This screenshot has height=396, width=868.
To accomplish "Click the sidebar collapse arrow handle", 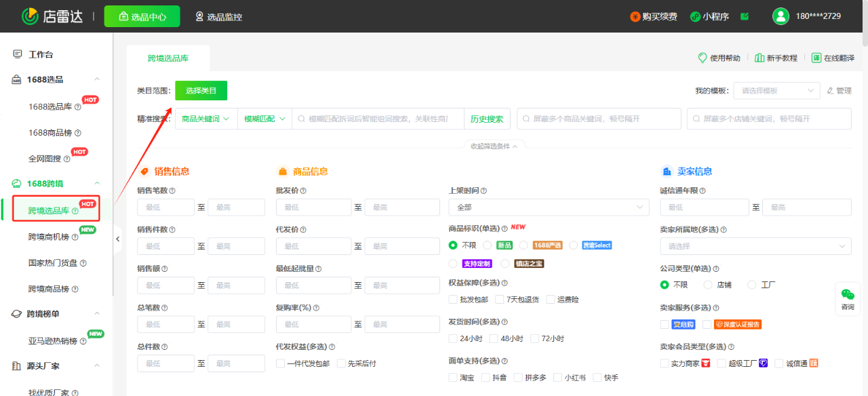I will 118,239.
